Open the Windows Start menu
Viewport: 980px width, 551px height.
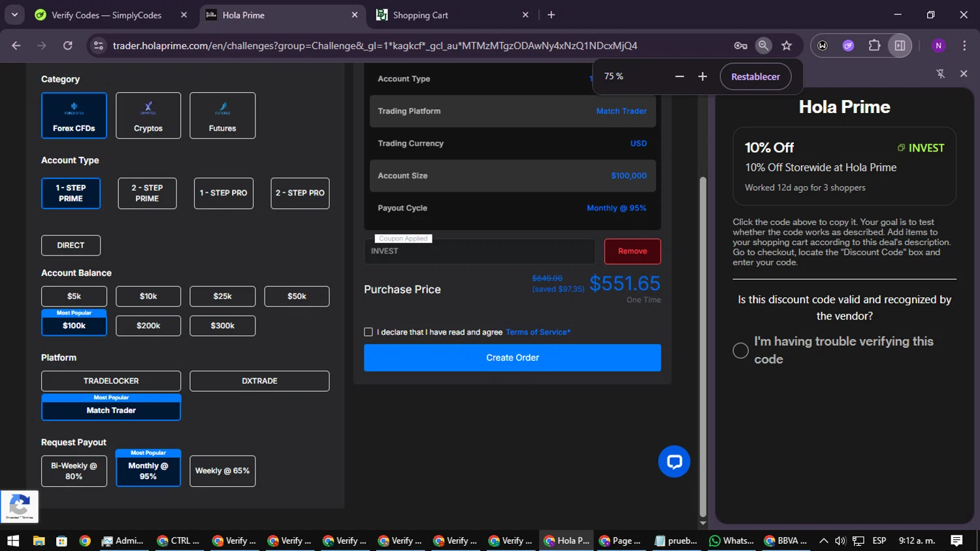pos(13,541)
